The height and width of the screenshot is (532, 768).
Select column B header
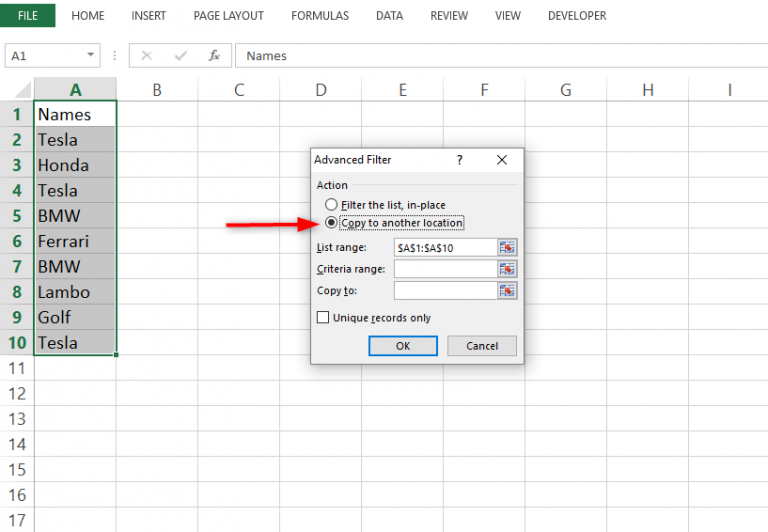157,90
